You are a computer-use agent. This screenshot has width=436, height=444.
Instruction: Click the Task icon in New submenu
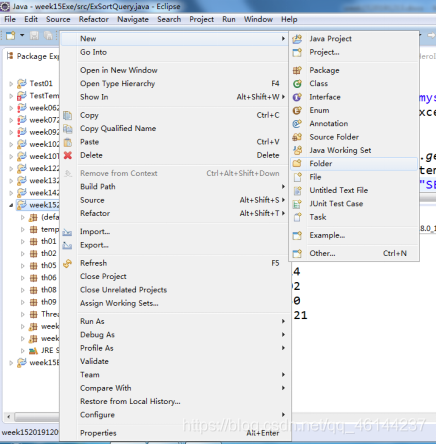297,217
